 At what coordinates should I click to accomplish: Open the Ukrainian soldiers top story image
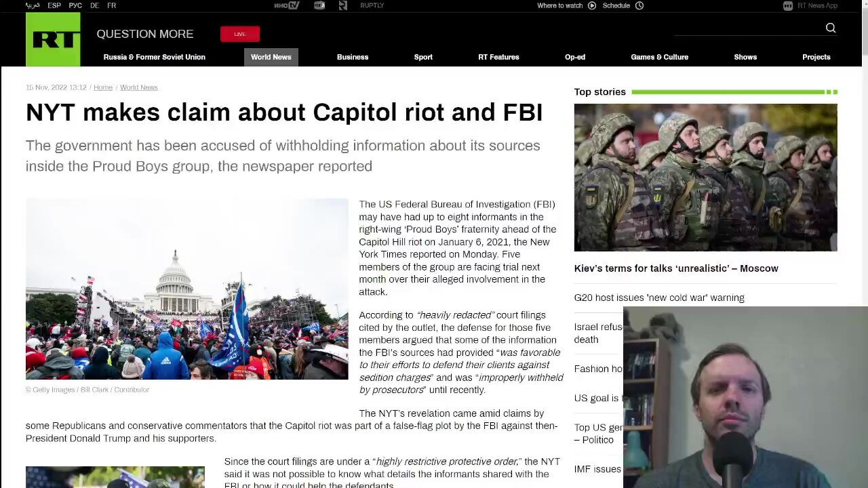coord(705,178)
